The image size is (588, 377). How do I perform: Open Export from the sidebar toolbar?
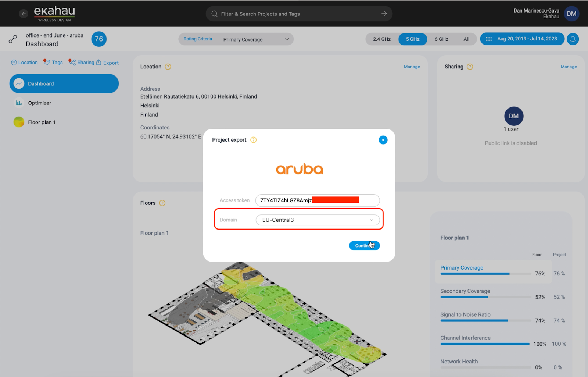pyautogui.click(x=107, y=63)
